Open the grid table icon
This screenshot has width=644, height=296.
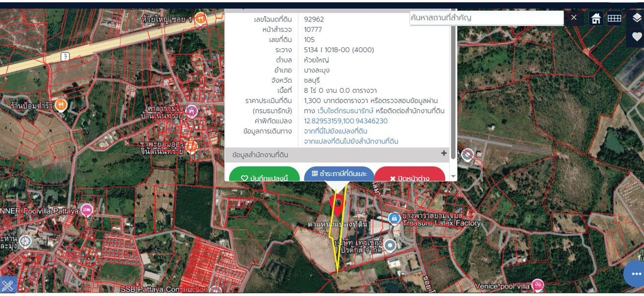(614, 18)
